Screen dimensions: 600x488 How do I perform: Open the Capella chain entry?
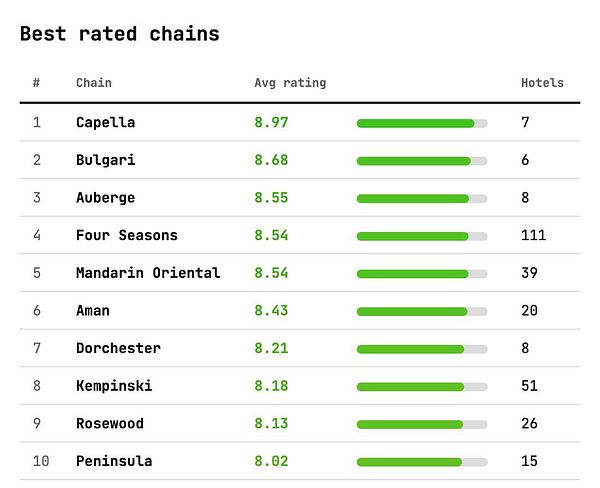point(106,122)
